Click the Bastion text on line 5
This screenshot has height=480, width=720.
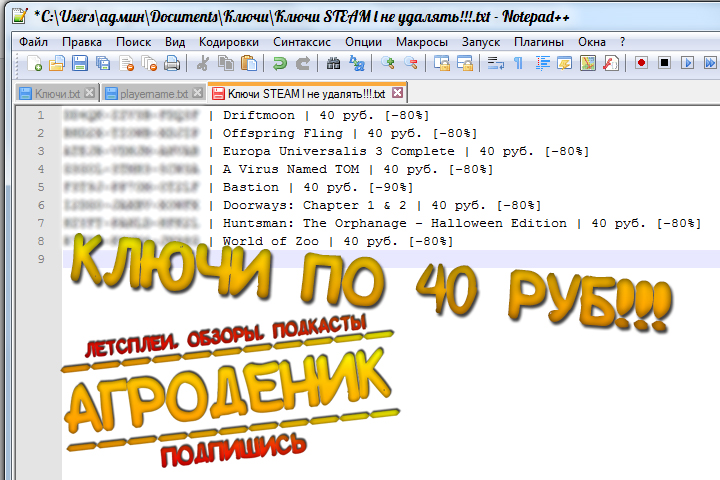coord(251,187)
